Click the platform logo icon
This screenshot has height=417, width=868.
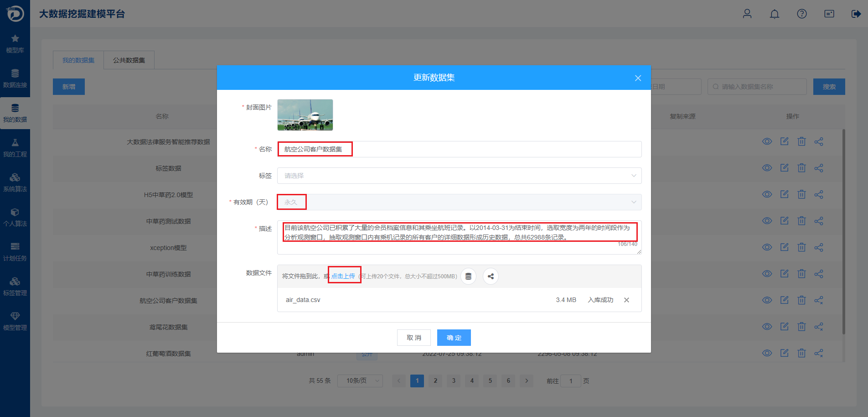pyautogui.click(x=15, y=14)
